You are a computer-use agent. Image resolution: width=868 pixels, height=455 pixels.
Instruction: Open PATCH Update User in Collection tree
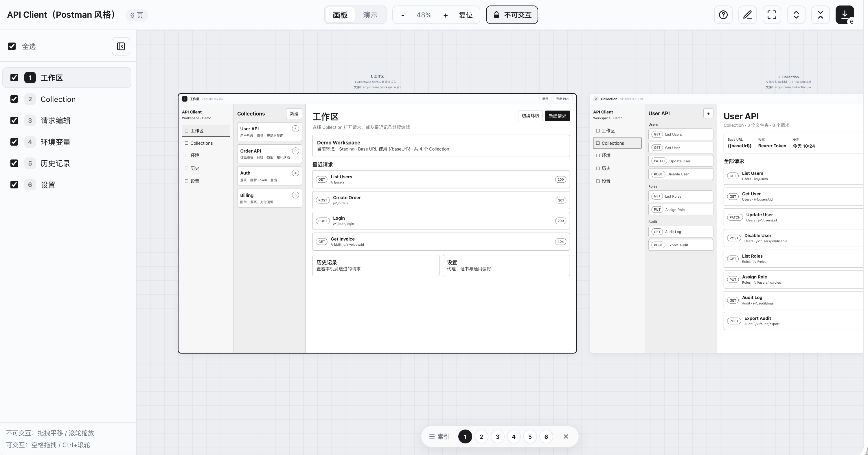[680, 161]
